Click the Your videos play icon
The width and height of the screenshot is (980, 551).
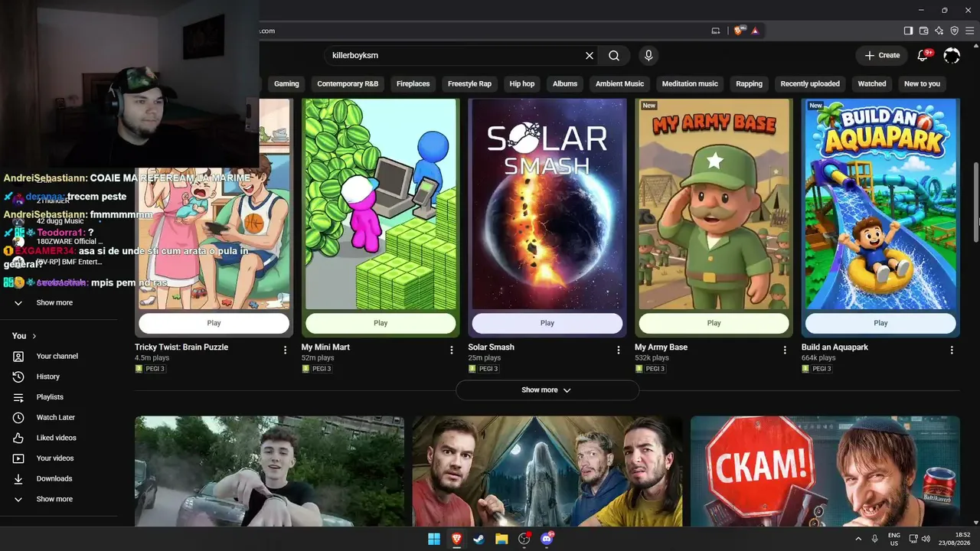(x=18, y=458)
